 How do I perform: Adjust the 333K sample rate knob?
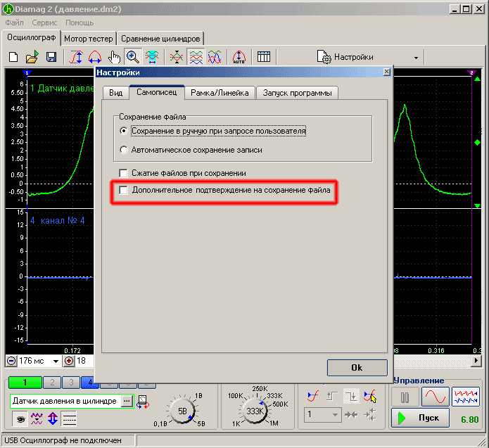[255, 411]
